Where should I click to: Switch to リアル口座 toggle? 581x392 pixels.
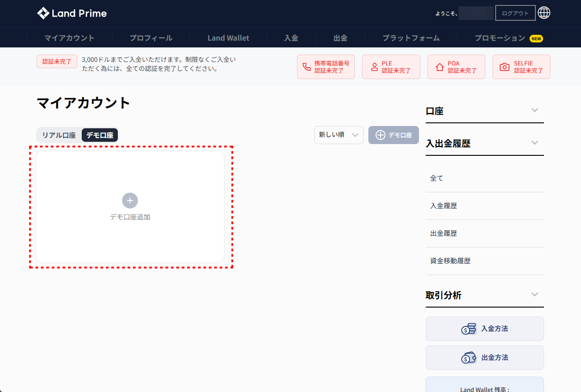pos(59,135)
